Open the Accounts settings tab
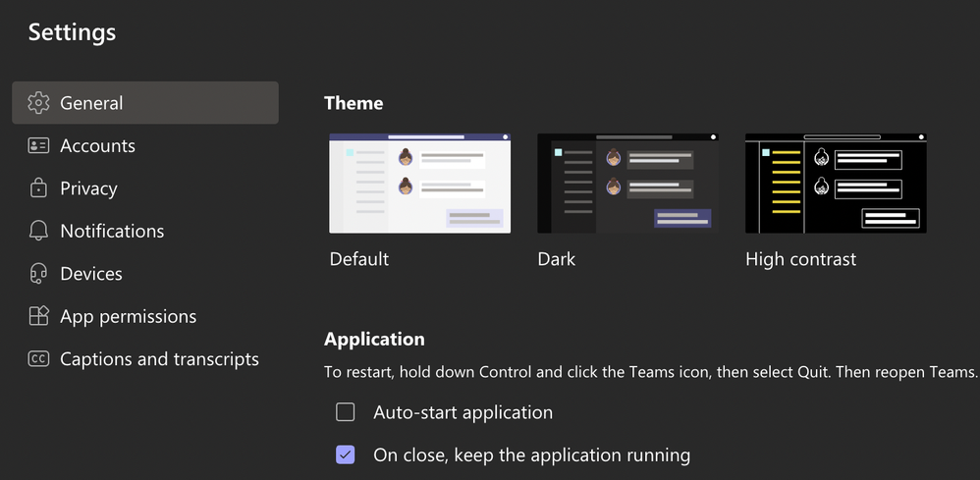 click(145, 145)
